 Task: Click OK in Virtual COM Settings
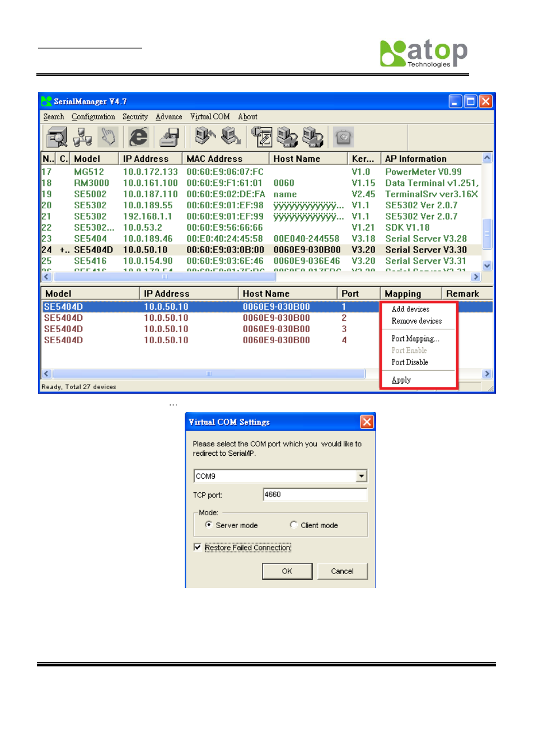pyautogui.click(x=287, y=571)
